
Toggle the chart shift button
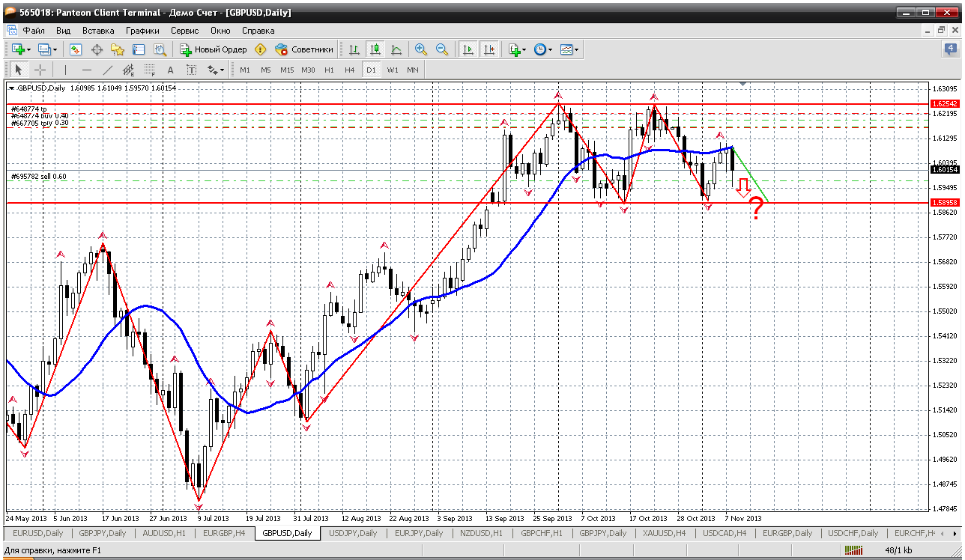click(489, 49)
